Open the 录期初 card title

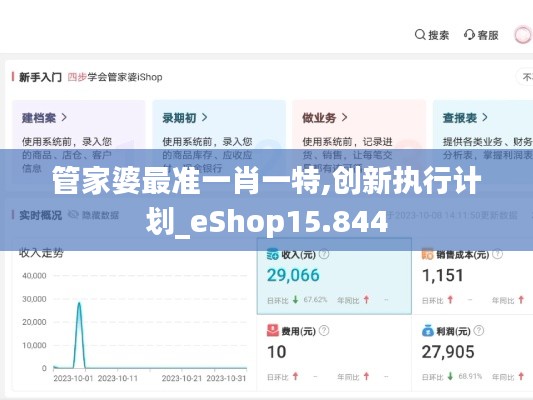(x=179, y=118)
